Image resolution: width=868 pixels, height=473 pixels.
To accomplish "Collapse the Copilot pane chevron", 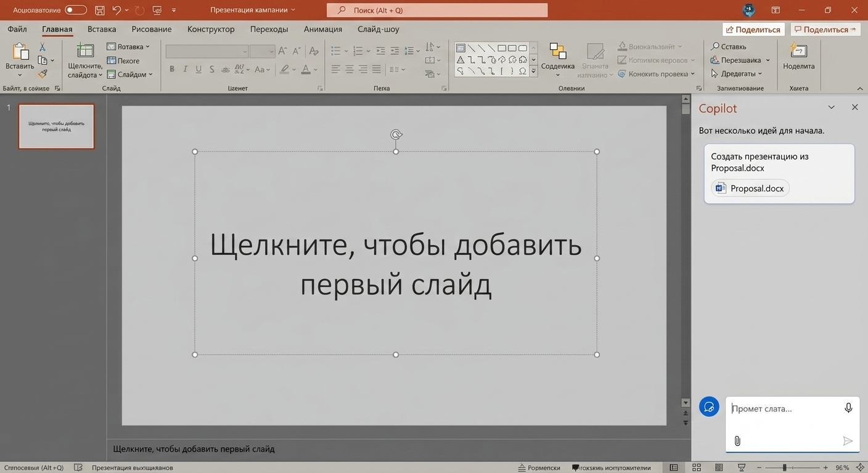I will click(831, 107).
